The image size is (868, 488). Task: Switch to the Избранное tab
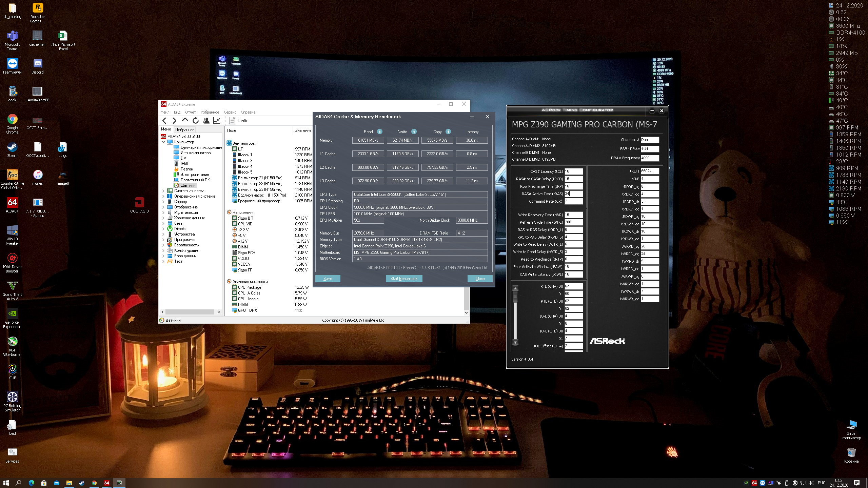[x=185, y=129]
